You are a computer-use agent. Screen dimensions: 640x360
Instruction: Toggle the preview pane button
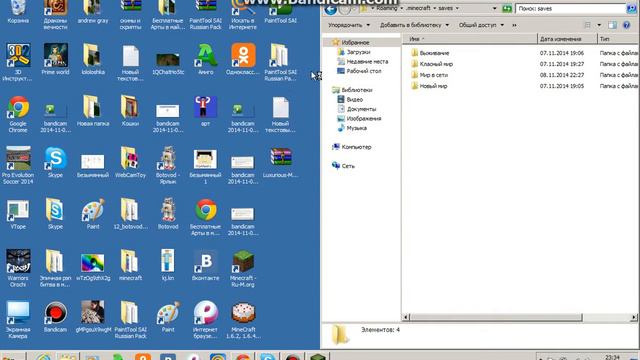(x=612, y=25)
